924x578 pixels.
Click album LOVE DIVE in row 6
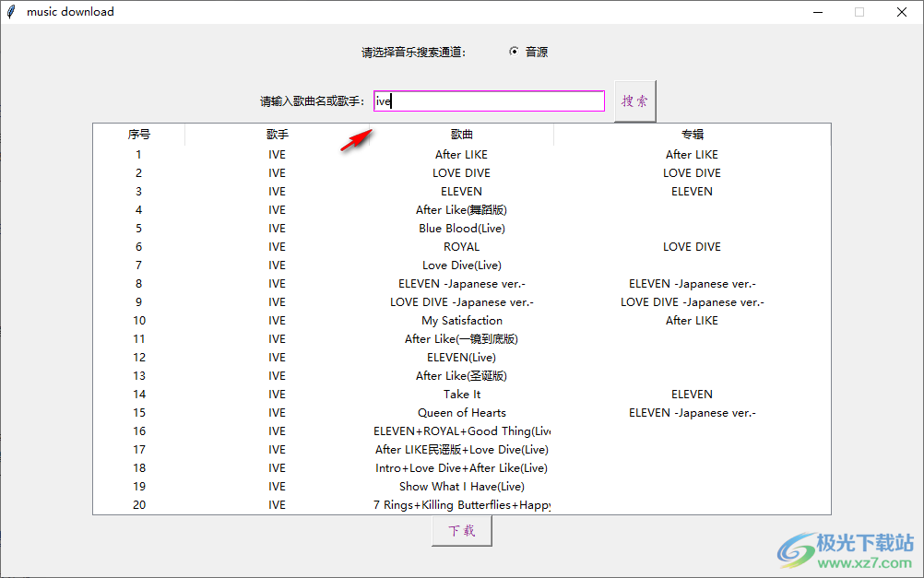(692, 247)
